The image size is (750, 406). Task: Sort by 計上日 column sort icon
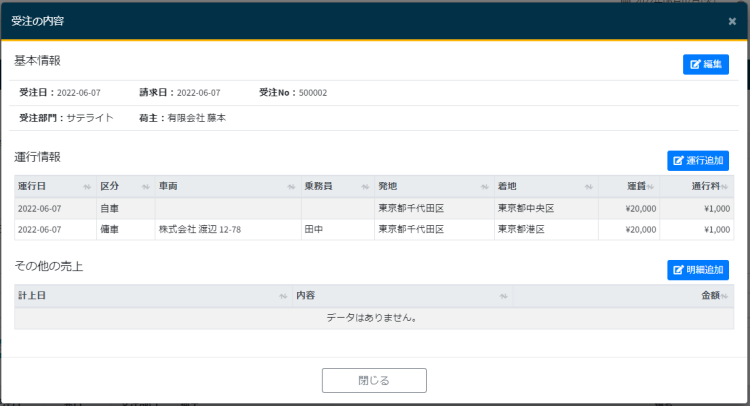click(x=283, y=296)
